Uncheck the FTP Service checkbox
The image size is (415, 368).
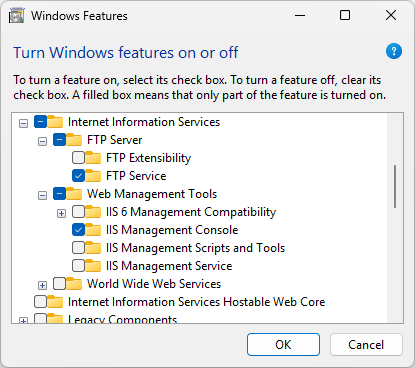tap(78, 176)
